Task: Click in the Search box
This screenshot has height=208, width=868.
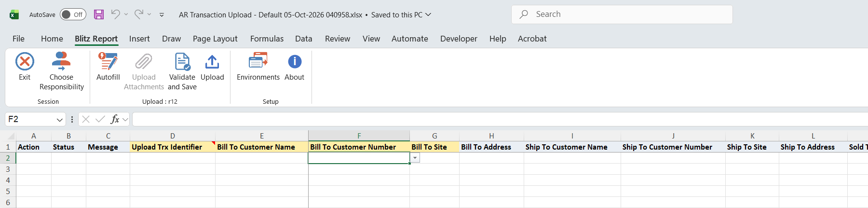Action: point(622,14)
